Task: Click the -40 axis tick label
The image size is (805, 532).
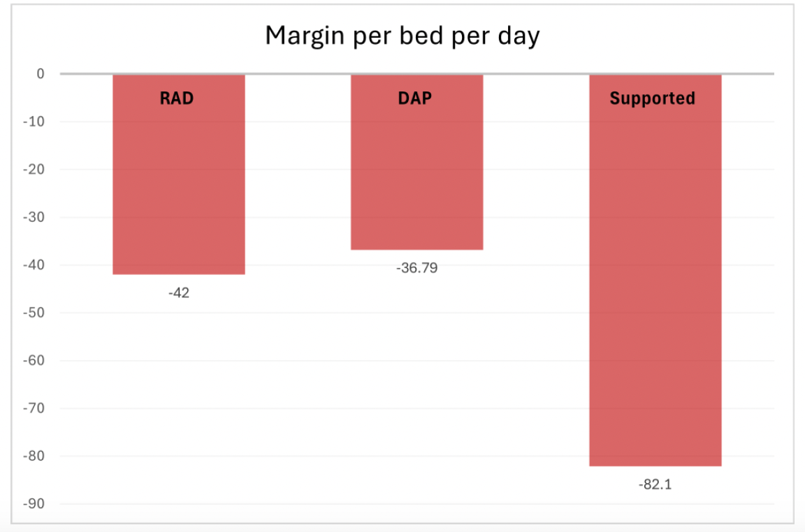Action: (34, 265)
